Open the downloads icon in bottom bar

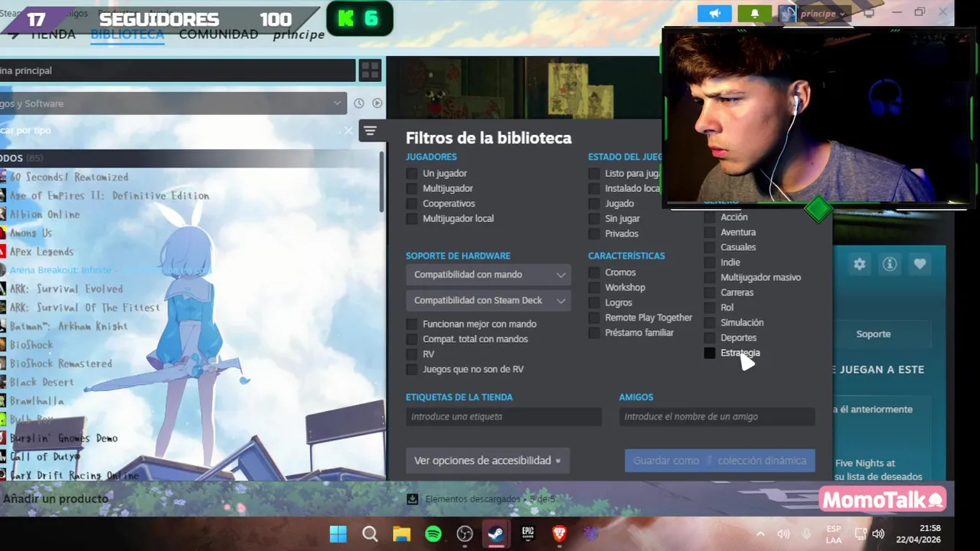point(412,499)
